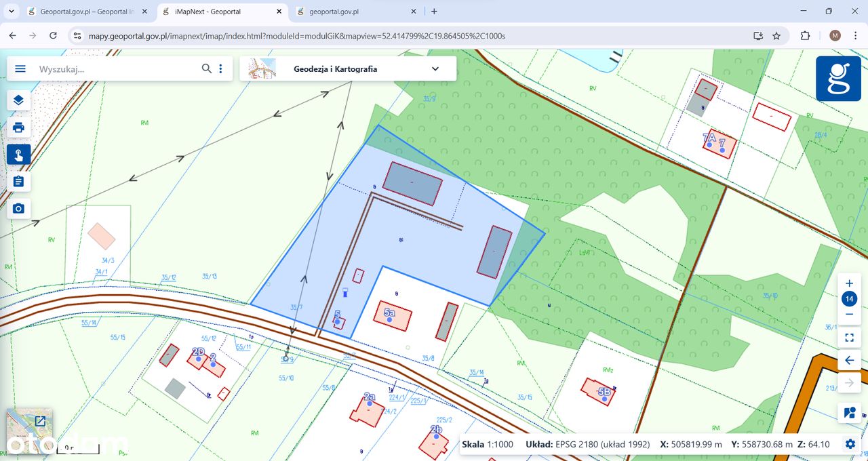View site information icon
The width and height of the screenshot is (868, 461).
pyautogui.click(x=77, y=35)
